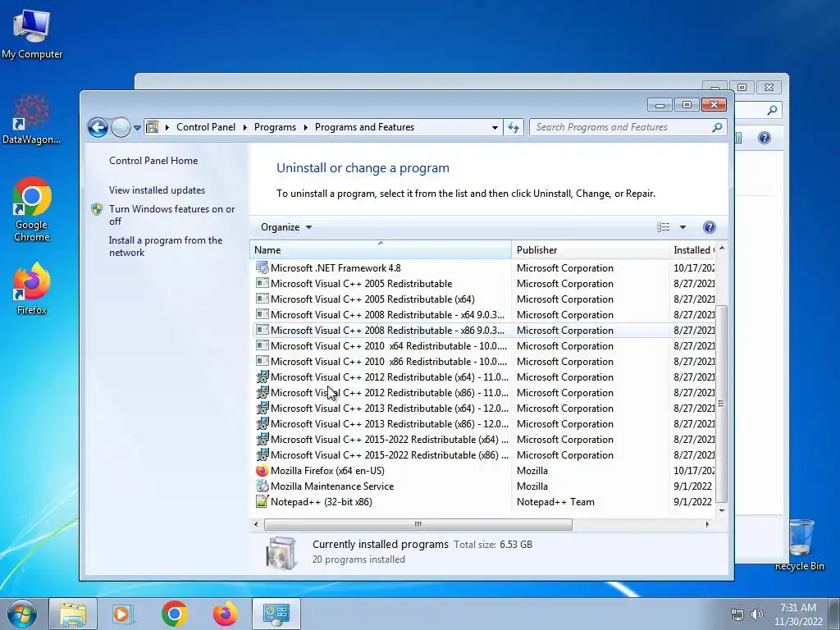
Task: Click the horizontal scroll left arrow
Action: point(256,524)
